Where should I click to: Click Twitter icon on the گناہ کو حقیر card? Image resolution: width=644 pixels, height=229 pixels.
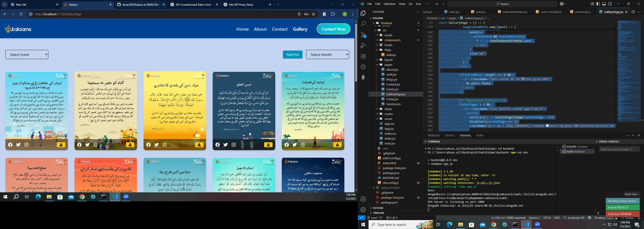pyautogui.click(x=87, y=145)
